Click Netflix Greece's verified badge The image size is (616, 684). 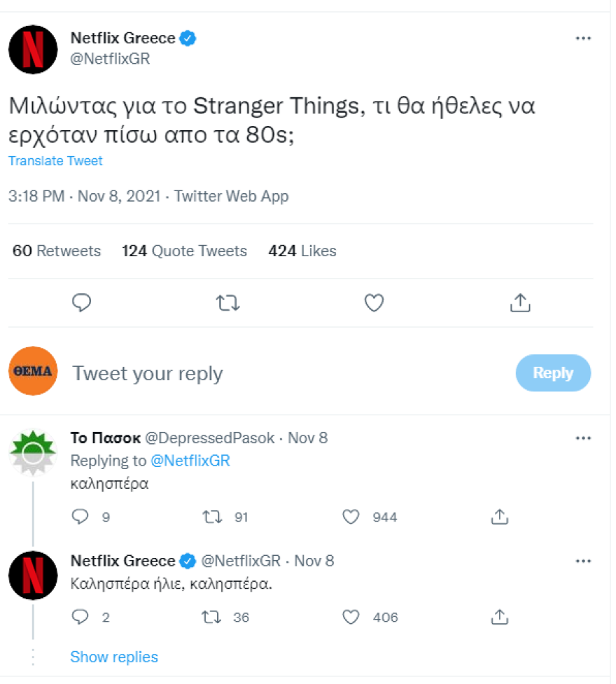tap(187, 39)
